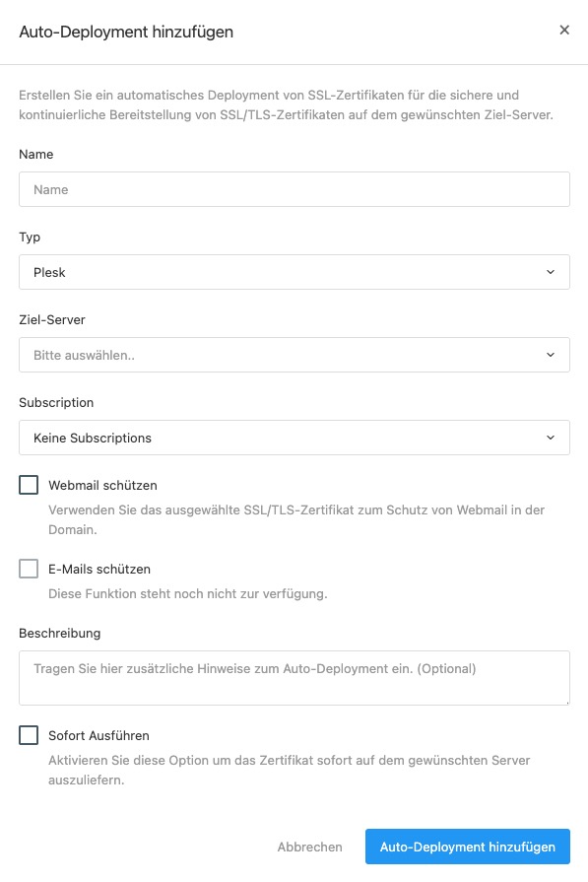Enable the Webmail schützen checkbox
Screen dimensions: 588x882
click(29, 485)
